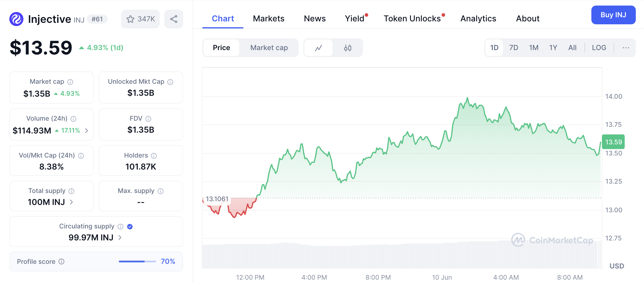
Task: Switch to line chart view icon
Action: pos(318,48)
